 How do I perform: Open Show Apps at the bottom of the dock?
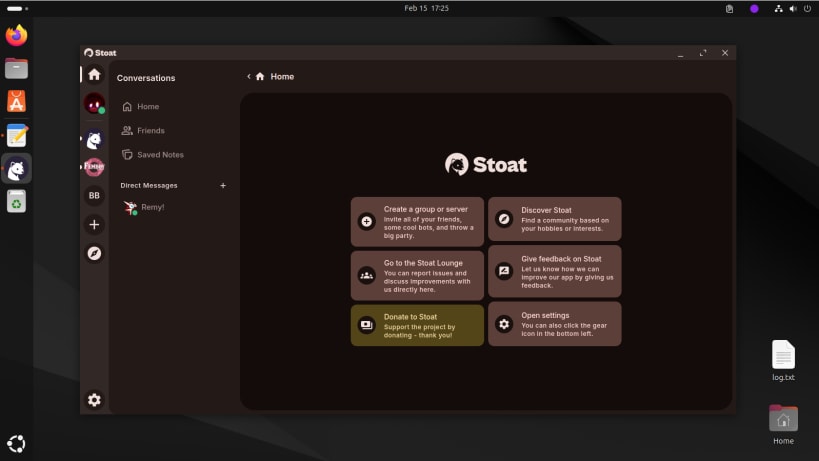[16, 444]
